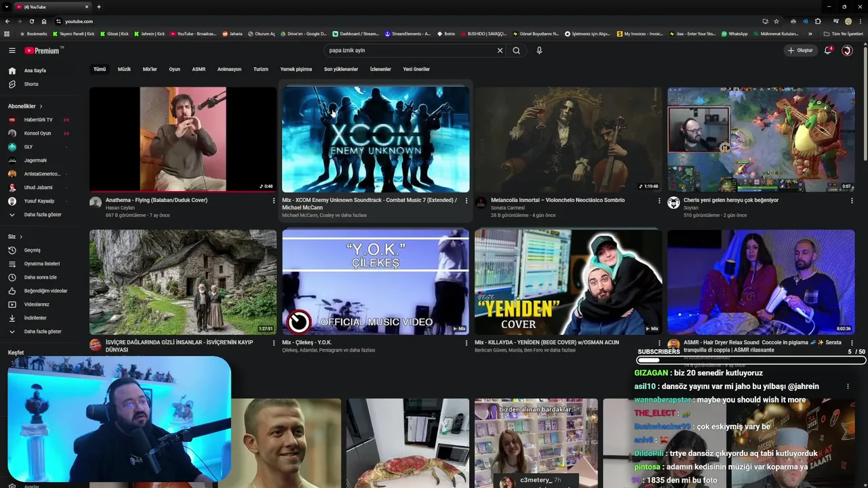Open more options for Anathema Flying video
868x488 pixels.
[x=274, y=201]
